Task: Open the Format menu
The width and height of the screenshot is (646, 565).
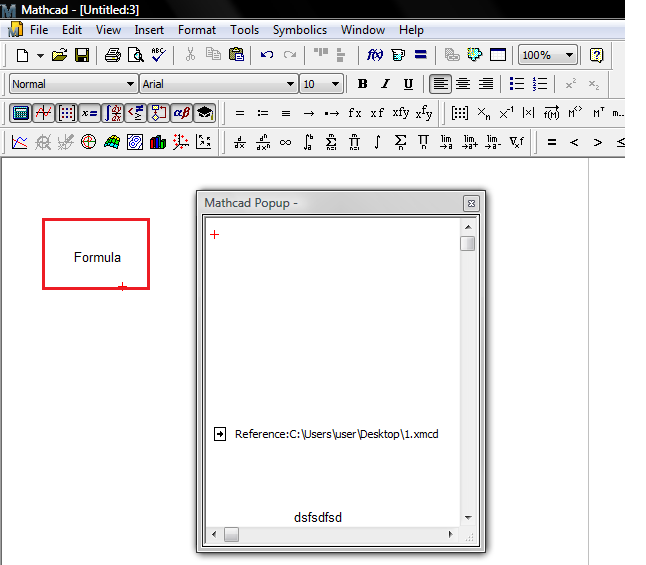Action: (197, 30)
